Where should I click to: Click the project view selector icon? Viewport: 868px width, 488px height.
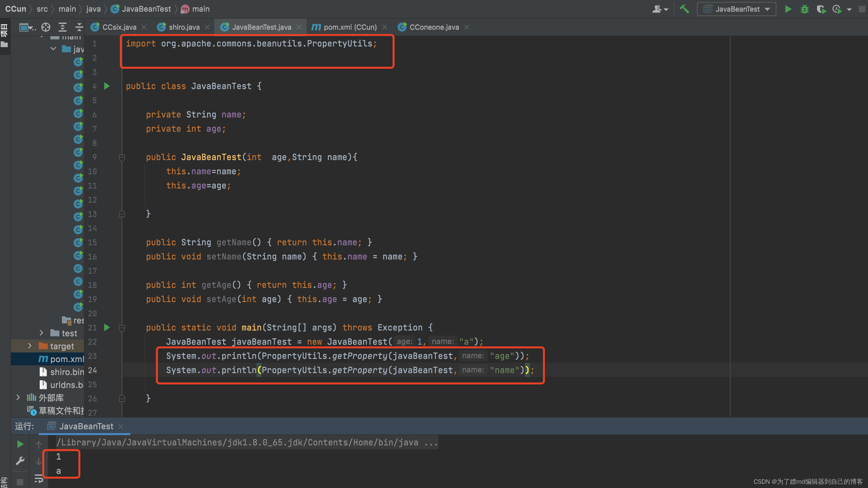[x=27, y=27]
